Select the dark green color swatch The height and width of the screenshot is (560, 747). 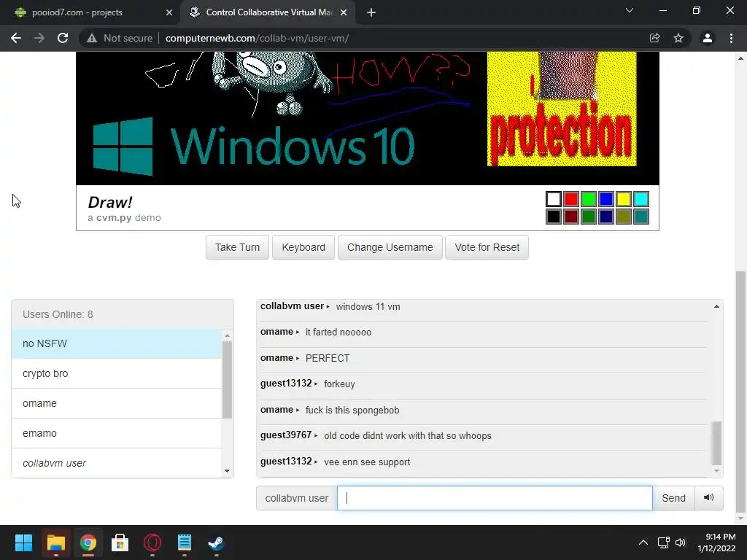pos(589,216)
